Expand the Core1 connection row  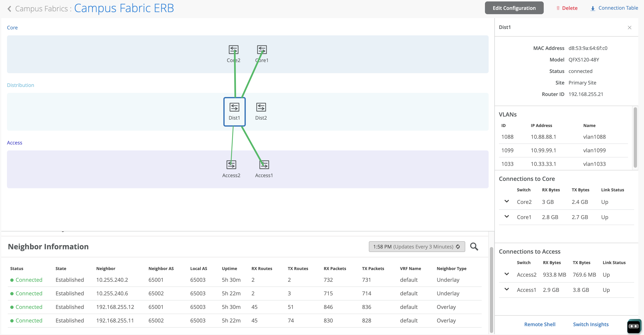(507, 216)
